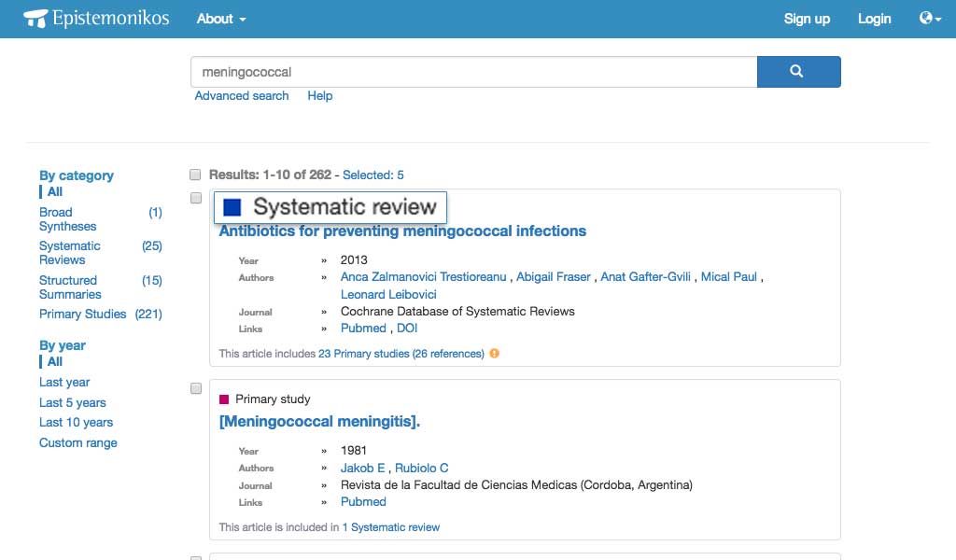Open the Help link under search
Viewport: 956px width, 560px height.
coord(319,96)
